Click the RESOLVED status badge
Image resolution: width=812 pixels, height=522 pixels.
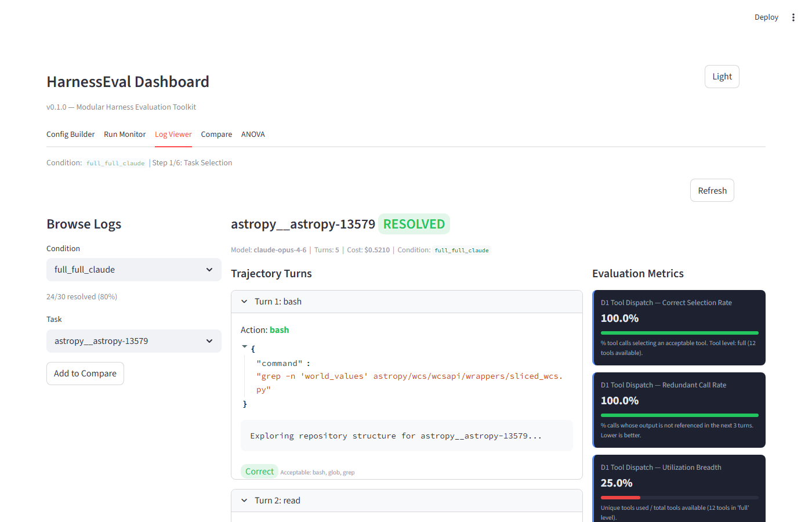click(414, 224)
